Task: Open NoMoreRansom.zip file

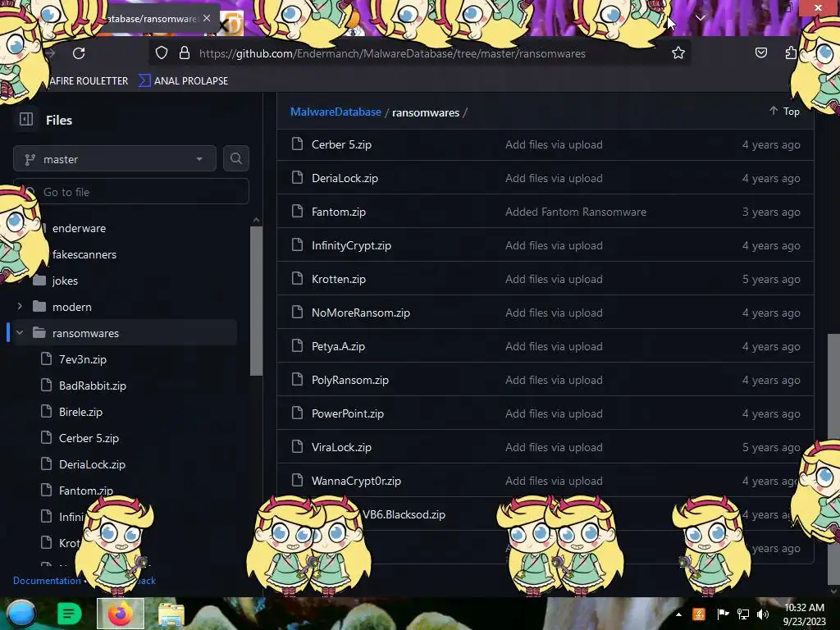Action: [x=361, y=313]
